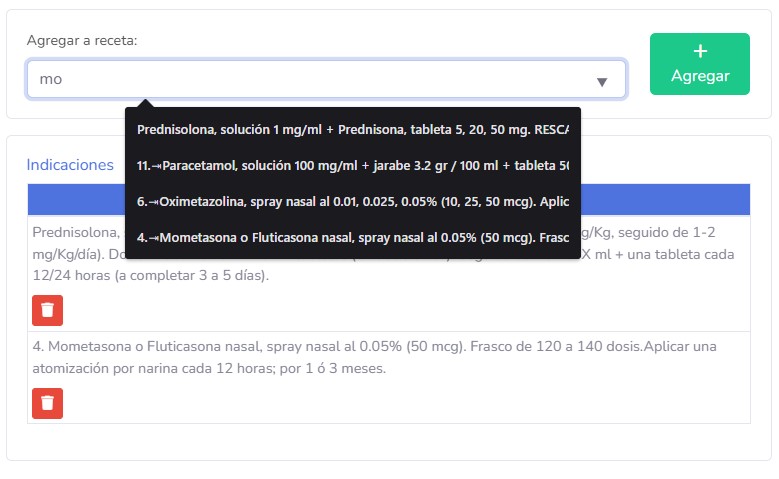Click the "12/24 horas (a completar" text line
The image size is (779, 479).
(x=150, y=275)
